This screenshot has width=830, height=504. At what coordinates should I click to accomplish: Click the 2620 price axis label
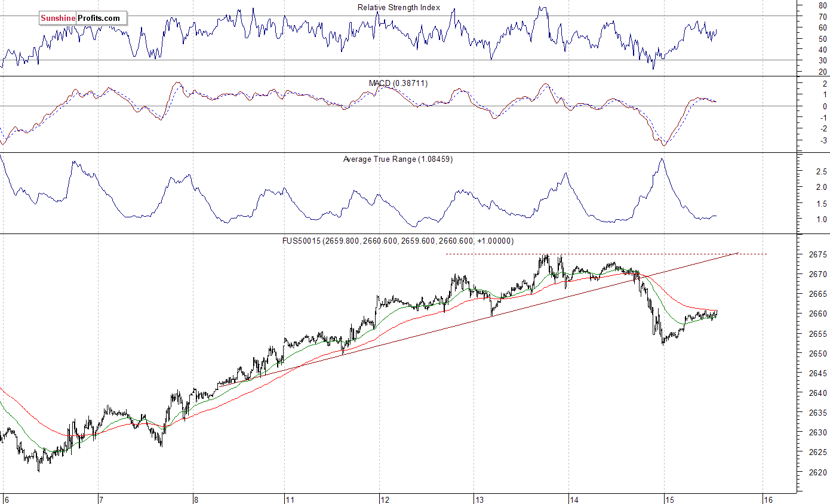[818, 472]
